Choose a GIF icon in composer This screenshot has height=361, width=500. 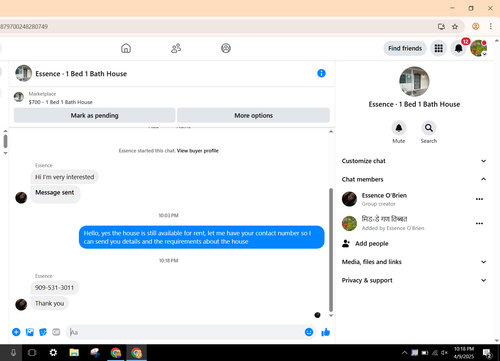[56, 332]
